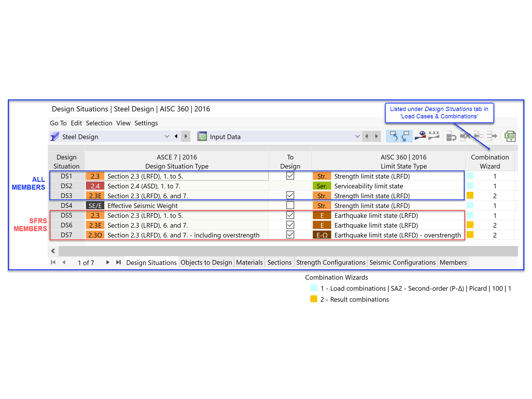Image resolution: width=532 pixels, height=399 pixels.
Task: Open the Settings menu
Action: pos(146,123)
